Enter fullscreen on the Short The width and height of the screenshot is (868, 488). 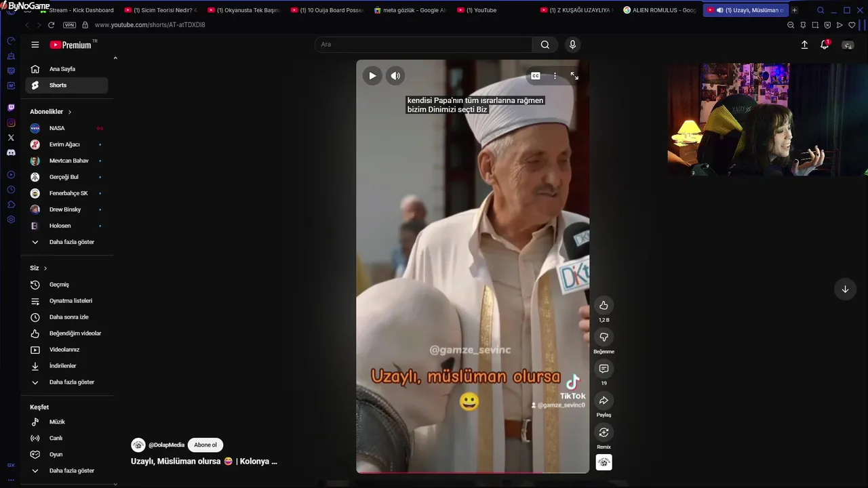click(574, 76)
